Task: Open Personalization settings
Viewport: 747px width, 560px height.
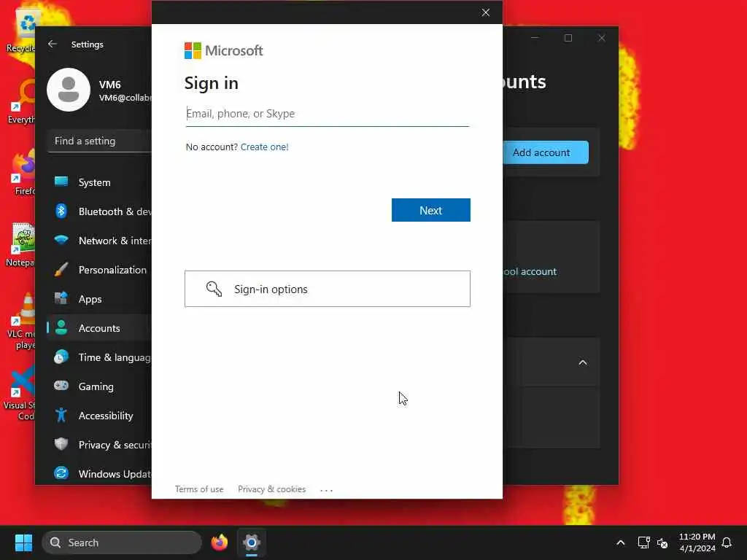Action: 99,270
